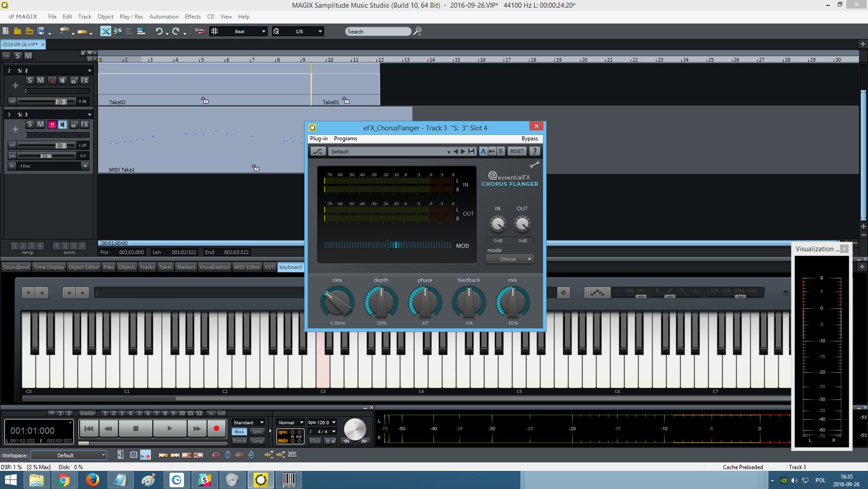Toggle lock on track 2
The image size is (868, 489).
pyautogui.click(x=74, y=80)
